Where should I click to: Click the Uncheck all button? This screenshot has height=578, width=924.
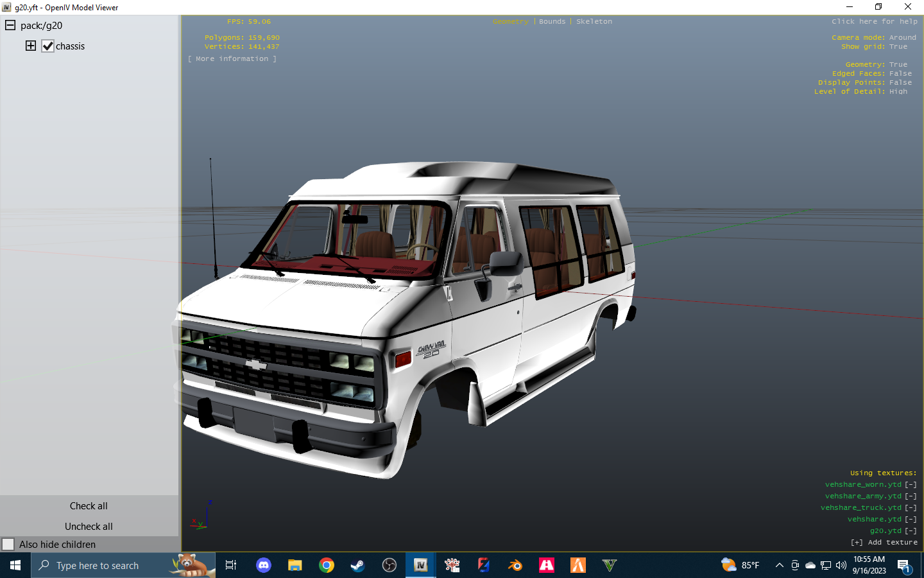[x=88, y=526]
